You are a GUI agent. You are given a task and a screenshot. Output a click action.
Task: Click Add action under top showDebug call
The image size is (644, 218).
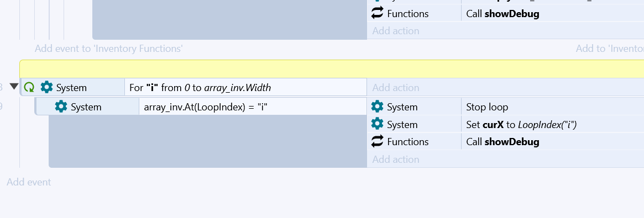[x=395, y=31]
